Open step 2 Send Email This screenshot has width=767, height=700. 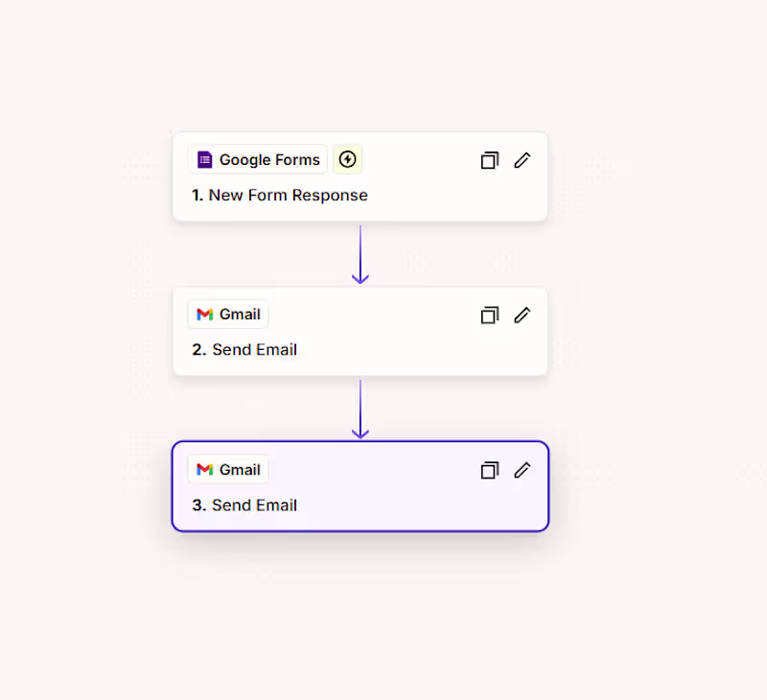click(244, 349)
